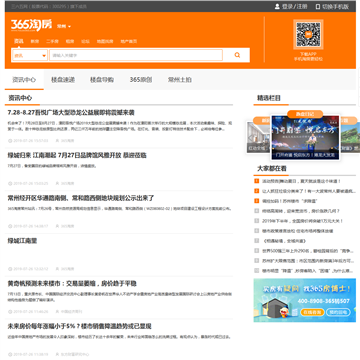Open the center carousel image in 精选栏目
360x360 pixels.
(x=305, y=137)
